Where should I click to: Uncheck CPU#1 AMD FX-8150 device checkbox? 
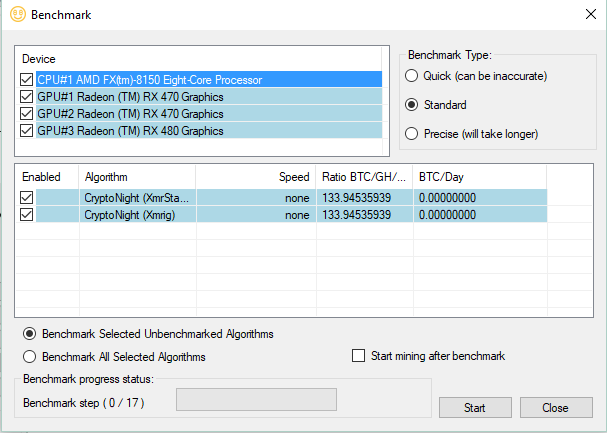pos(26,80)
